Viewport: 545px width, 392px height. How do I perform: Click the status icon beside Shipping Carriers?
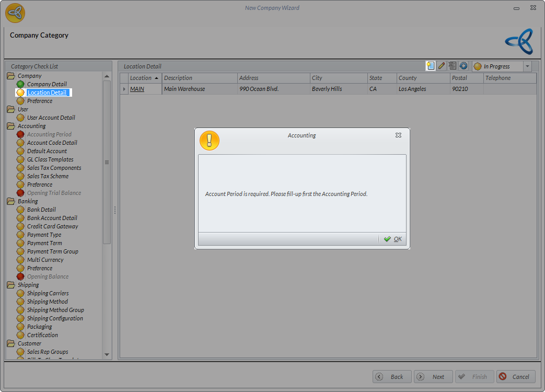tap(20, 293)
